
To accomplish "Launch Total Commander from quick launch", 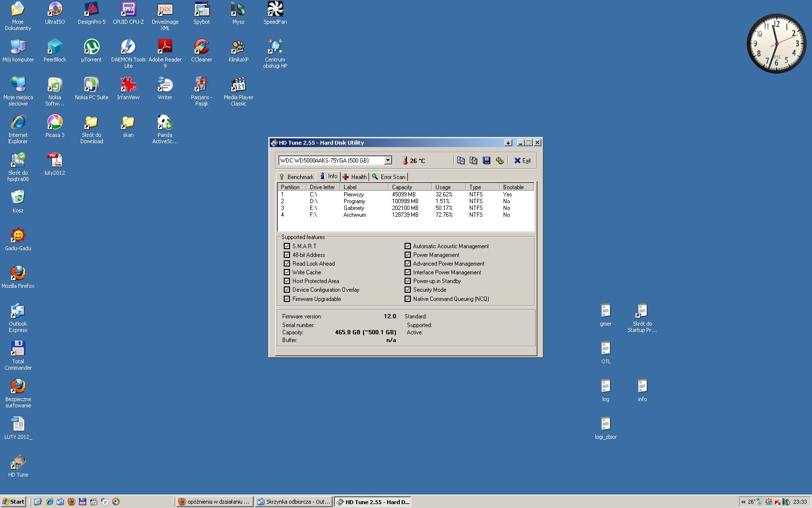I will (83, 502).
